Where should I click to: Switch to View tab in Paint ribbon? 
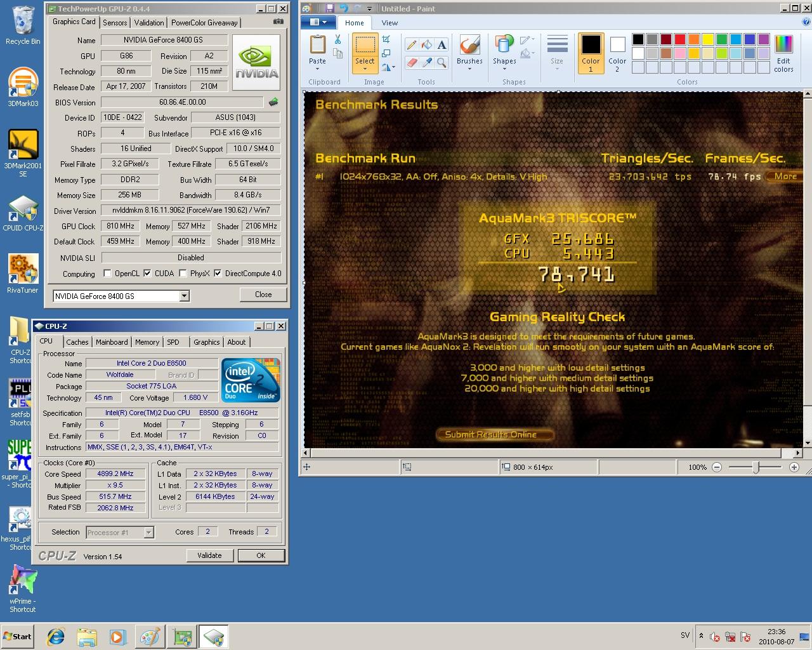click(390, 22)
